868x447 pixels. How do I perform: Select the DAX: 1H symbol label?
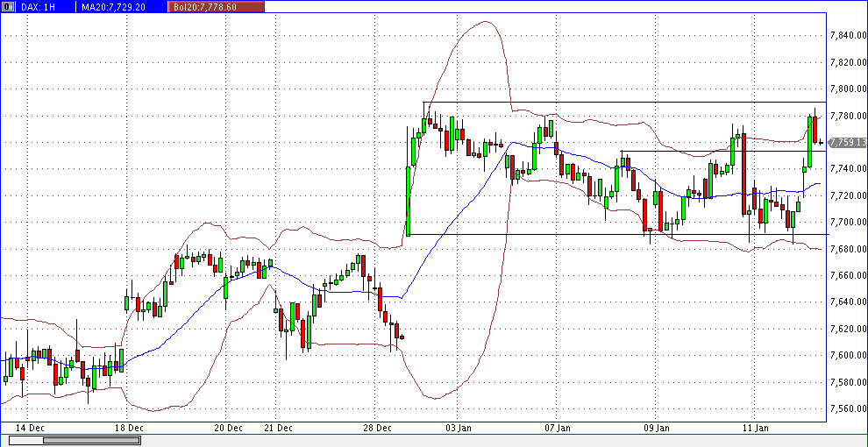coord(39,6)
